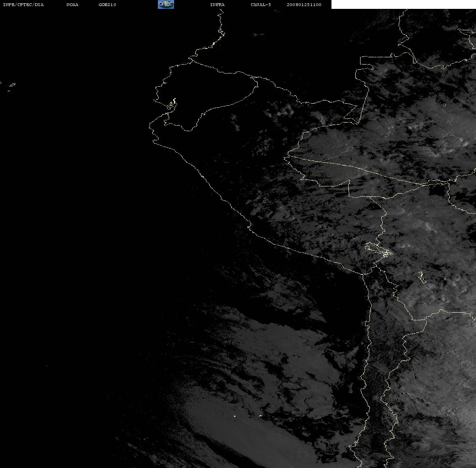Click the NOAA label in the header

pyautogui.click(x=72, y=4)
